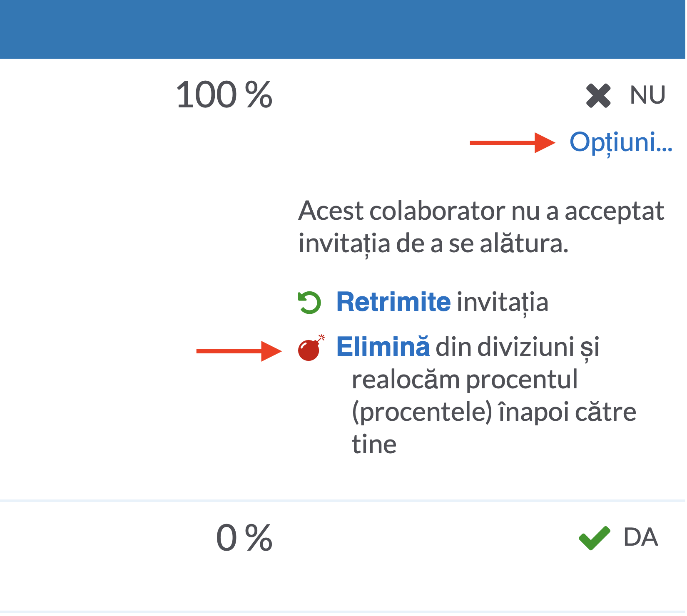Click the NU status label
This screenshot has height=616, width=687.
click(x=648, y=95)
